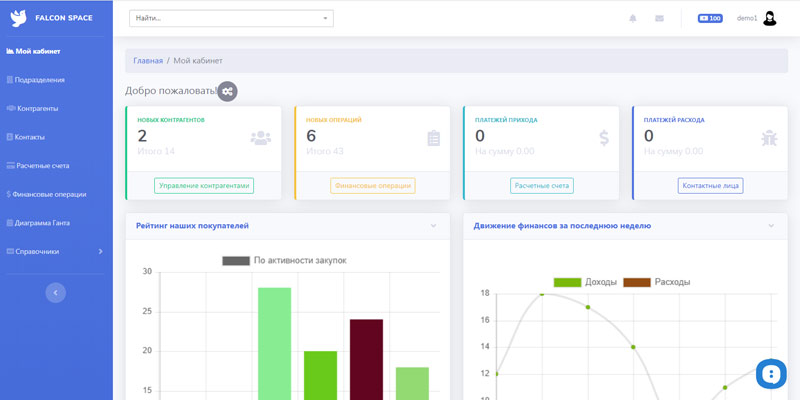Click the Главная breadcrumb link
The height and width of the screenshot is (400, 800).
147,61
